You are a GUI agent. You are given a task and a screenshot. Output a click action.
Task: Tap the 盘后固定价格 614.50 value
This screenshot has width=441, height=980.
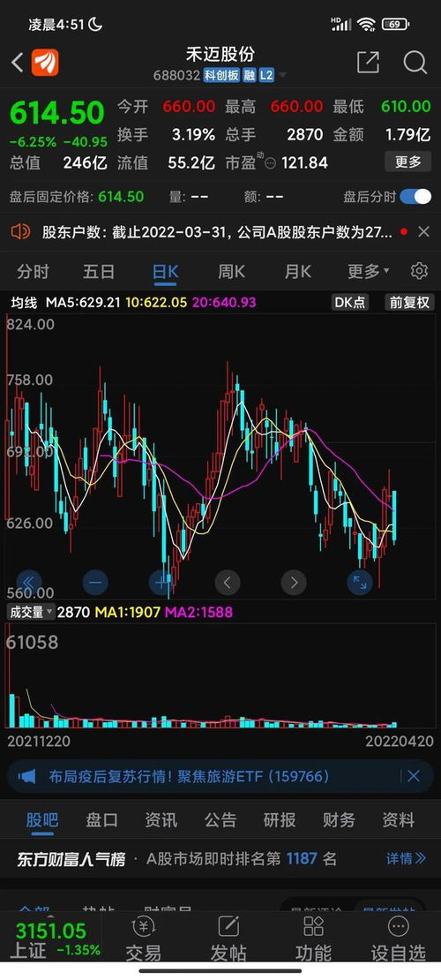(x=121, y=197)
